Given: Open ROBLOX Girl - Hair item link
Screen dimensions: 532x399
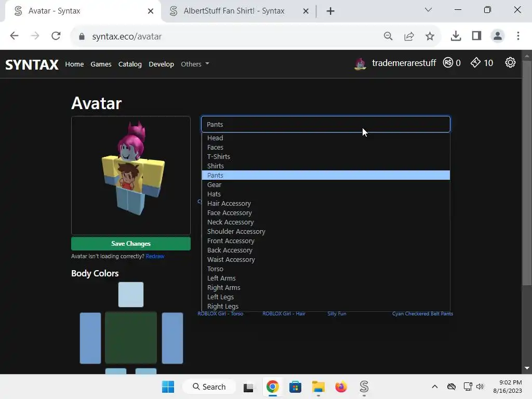Looking at the screenshot, I should [x=284, y=313].
